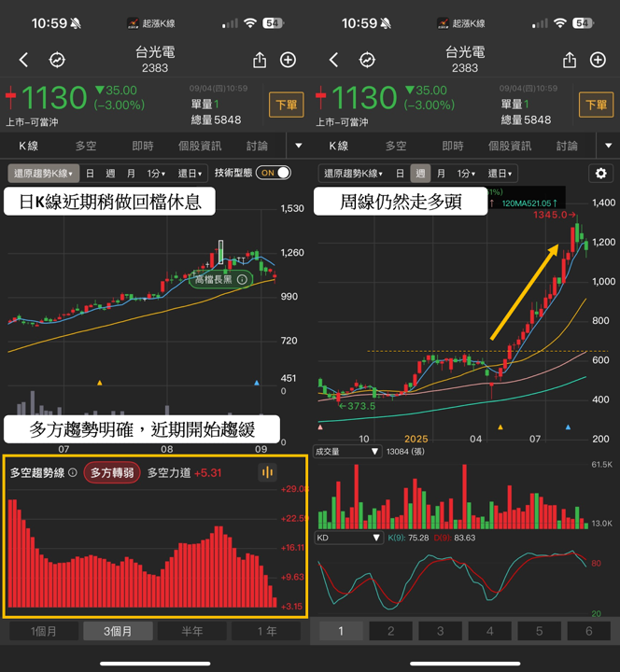Tap the orange bar chart style icon
This screenshot has width=620, height=672.
pos(267,472)
